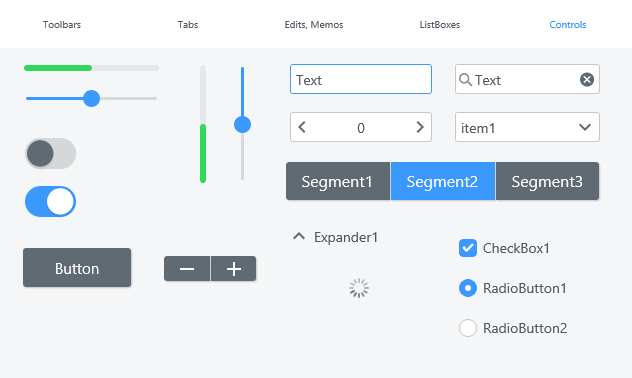Switch to the Toolbars tab
Viewport: 632px width, 378px height.
coord(62,25)
